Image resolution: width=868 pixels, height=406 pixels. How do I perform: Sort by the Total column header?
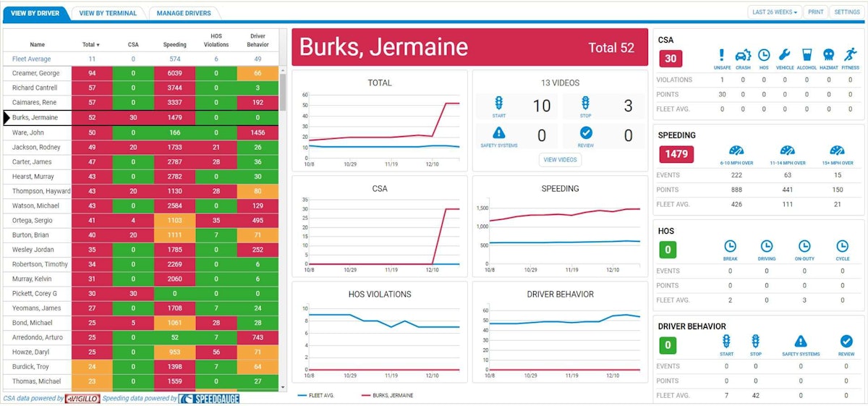(91, 45)
